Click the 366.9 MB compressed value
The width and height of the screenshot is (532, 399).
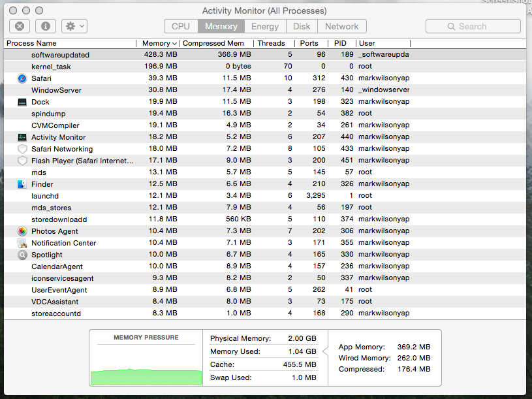point(234,55)
